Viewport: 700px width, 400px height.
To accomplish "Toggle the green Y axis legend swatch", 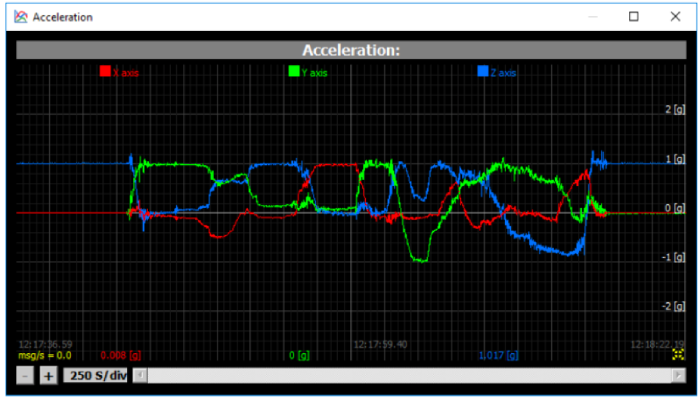I will click(294, 72).
